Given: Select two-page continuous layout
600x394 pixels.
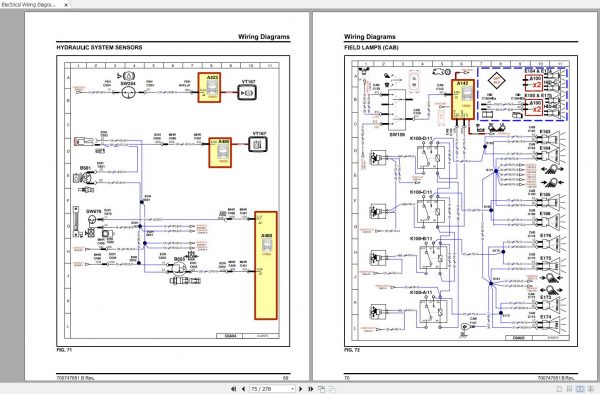Looking at the screenshot, I should click(590, 389).
